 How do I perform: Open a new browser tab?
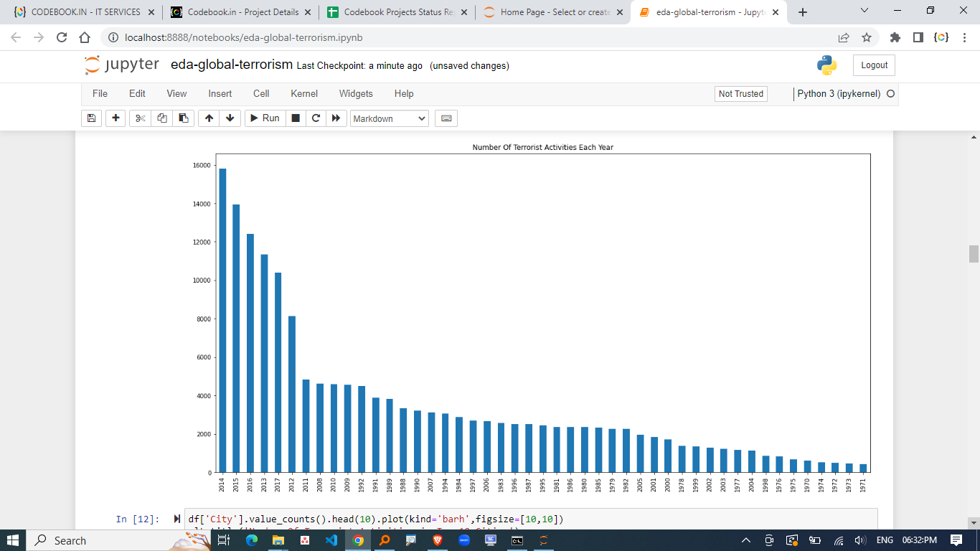(802, 12)
